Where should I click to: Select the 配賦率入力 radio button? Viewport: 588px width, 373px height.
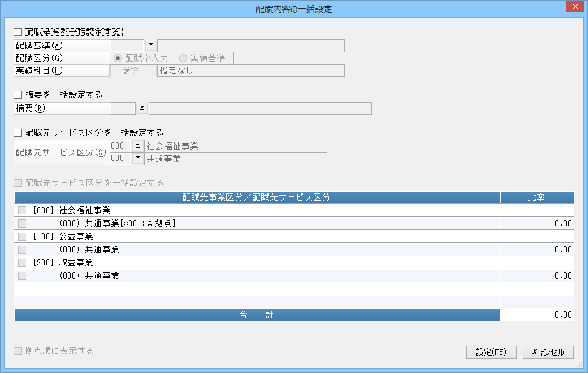click(118, 58)
